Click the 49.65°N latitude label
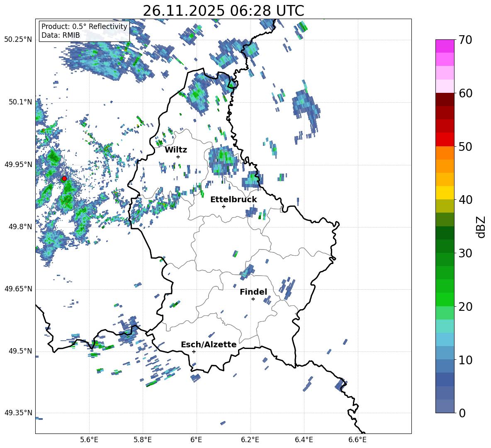 [18, 289]
